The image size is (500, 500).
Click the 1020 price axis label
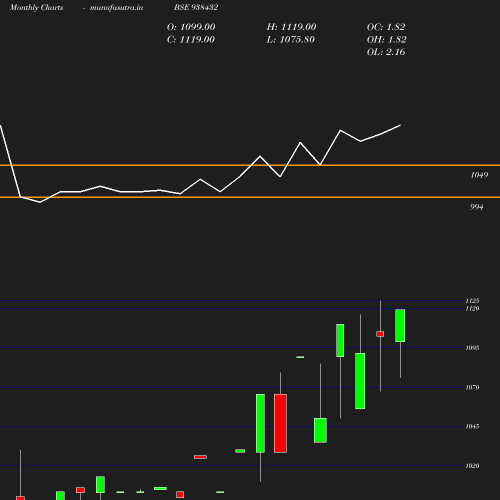pos(472,466)
